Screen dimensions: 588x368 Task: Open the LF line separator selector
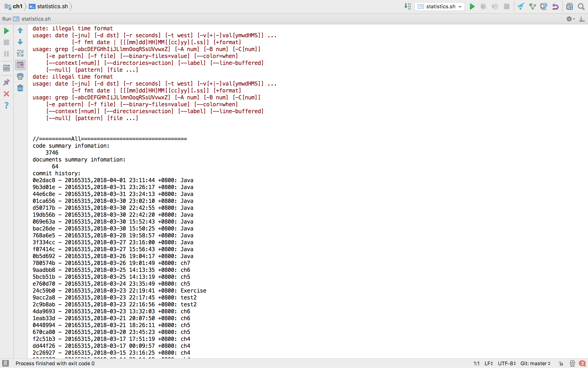[489, 363]
